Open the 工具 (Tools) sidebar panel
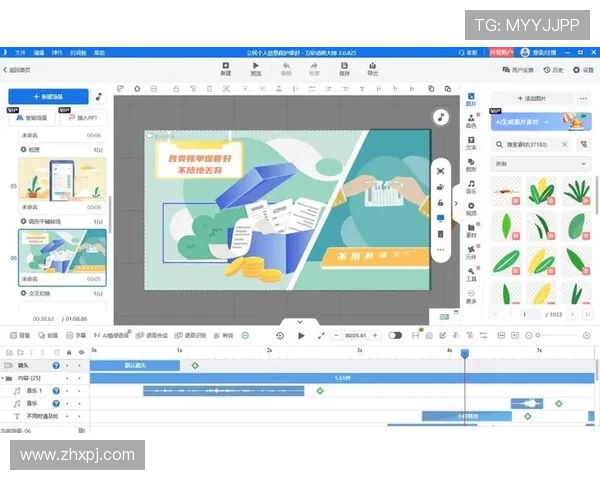Viewport: 600px width, 480px height. pyautogui.click(x=471, y=277)
